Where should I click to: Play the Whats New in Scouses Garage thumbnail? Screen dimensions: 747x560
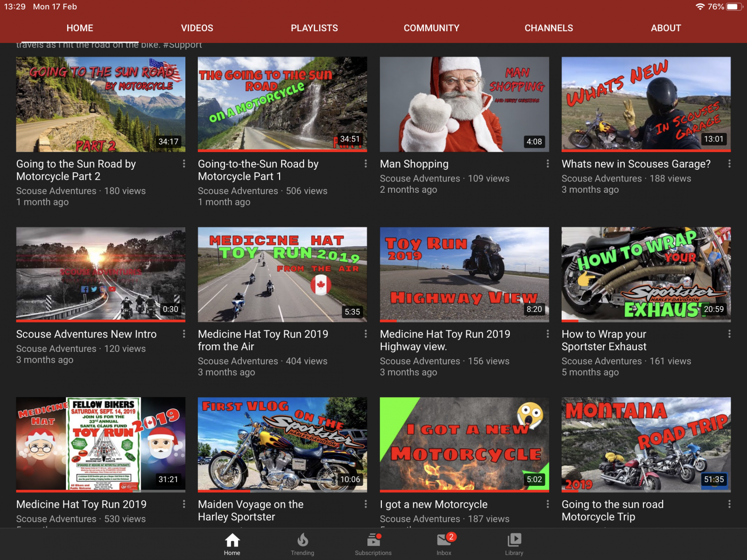[646, 105]
